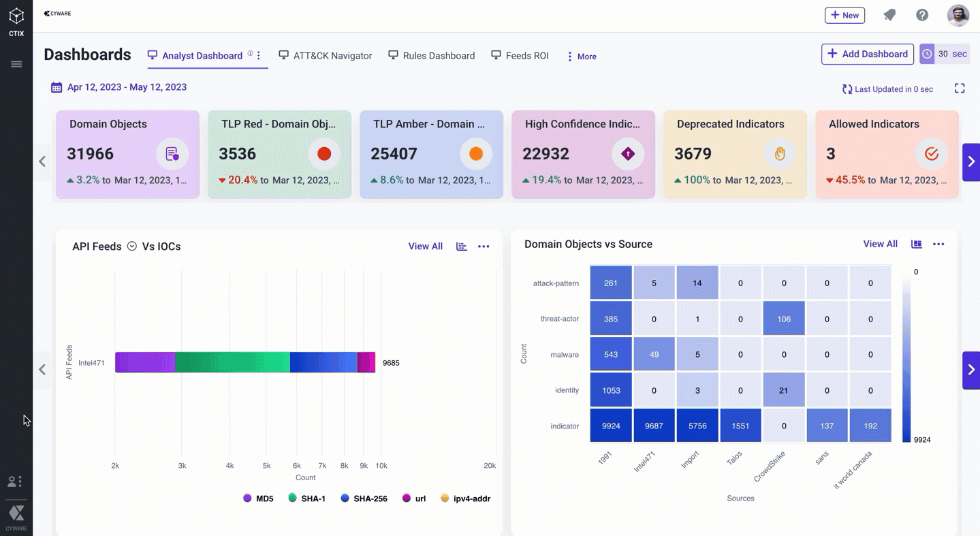Open the help question mark icon

922,15
